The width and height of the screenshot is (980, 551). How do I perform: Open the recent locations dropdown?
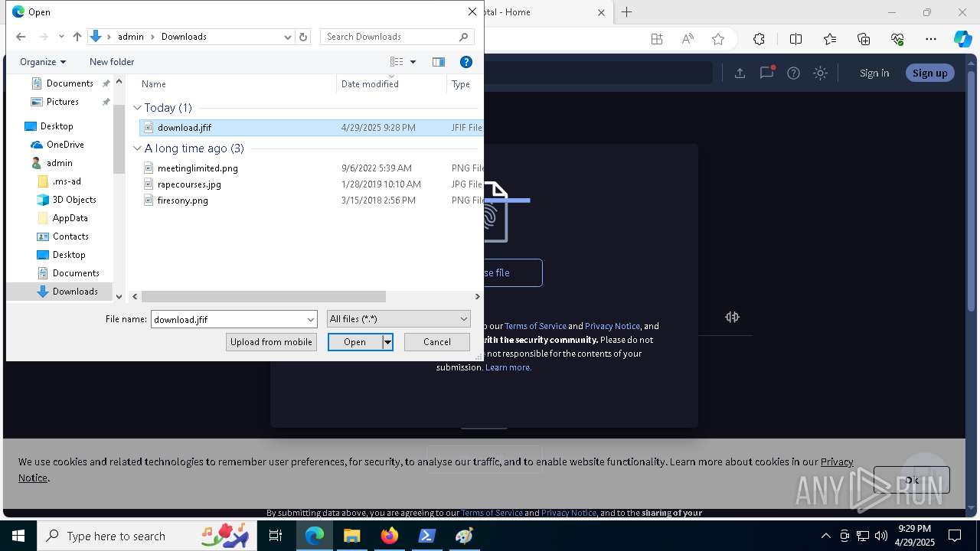(60, 37)
